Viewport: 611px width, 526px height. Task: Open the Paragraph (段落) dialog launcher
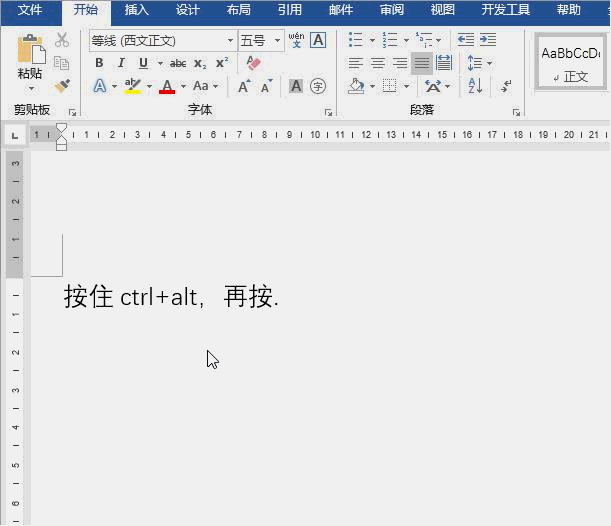click(516, 113)
